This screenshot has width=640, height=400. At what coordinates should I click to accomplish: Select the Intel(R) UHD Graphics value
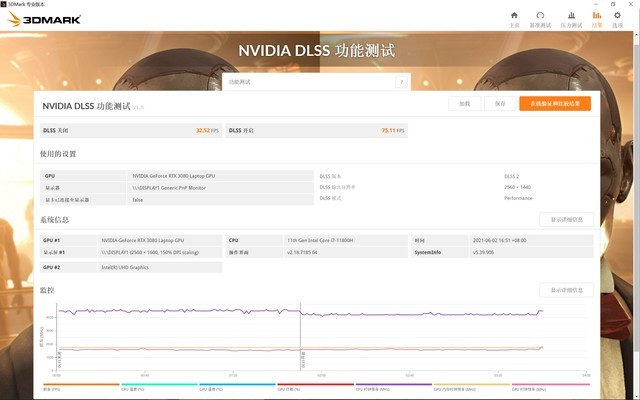point(125,267)
